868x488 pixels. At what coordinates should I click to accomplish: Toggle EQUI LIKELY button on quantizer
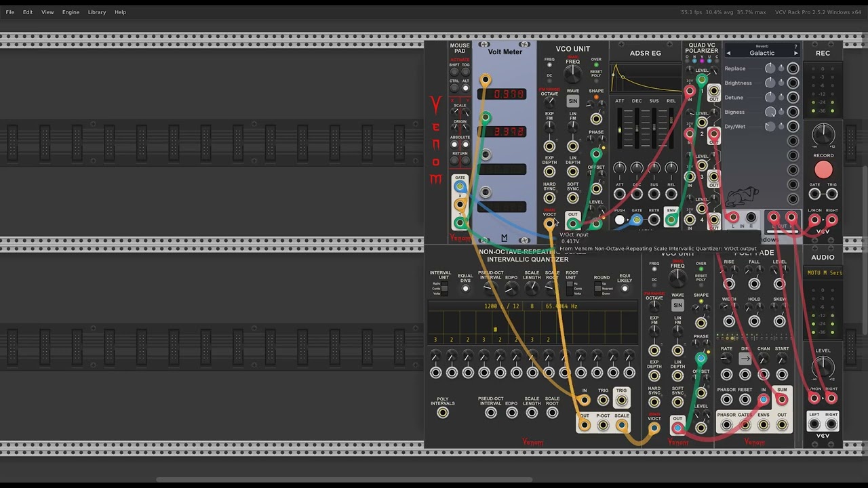625,289
